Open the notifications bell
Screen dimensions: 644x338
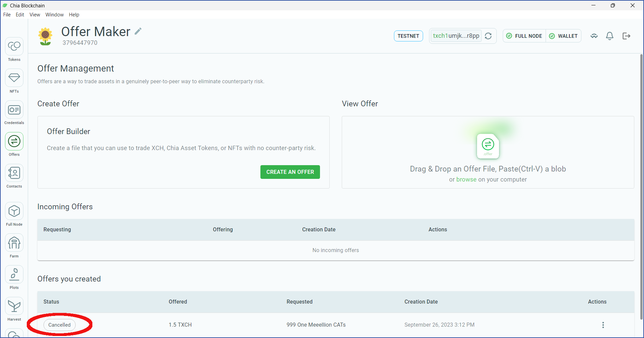click(x=610, y=36)
